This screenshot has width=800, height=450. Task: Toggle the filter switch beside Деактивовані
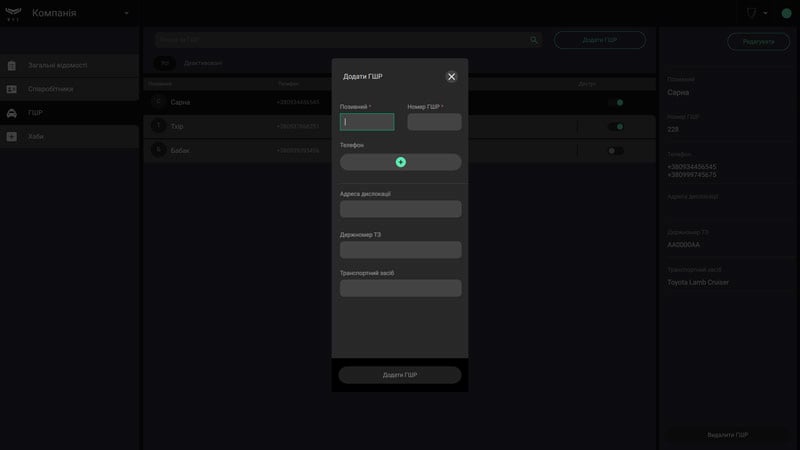pyautogui.click(x=164, y=63)
